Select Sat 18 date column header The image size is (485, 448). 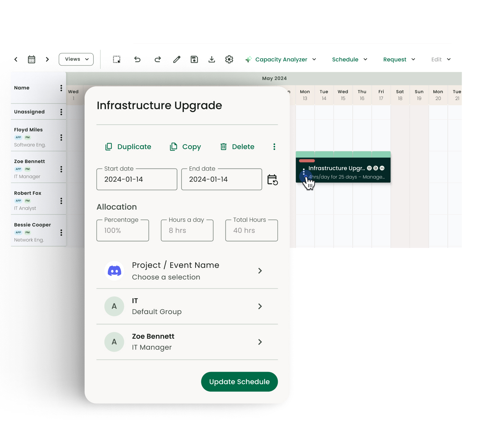tap(400, 95)
